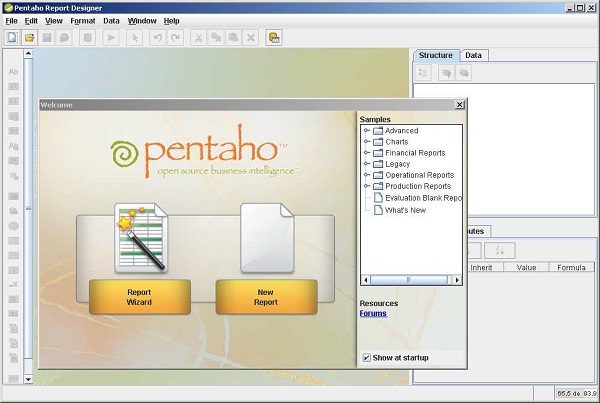The height and width of the screenshot is (403, 600).
Task: Click the Undo toolbar icon
Action: (x=158, y=38)
